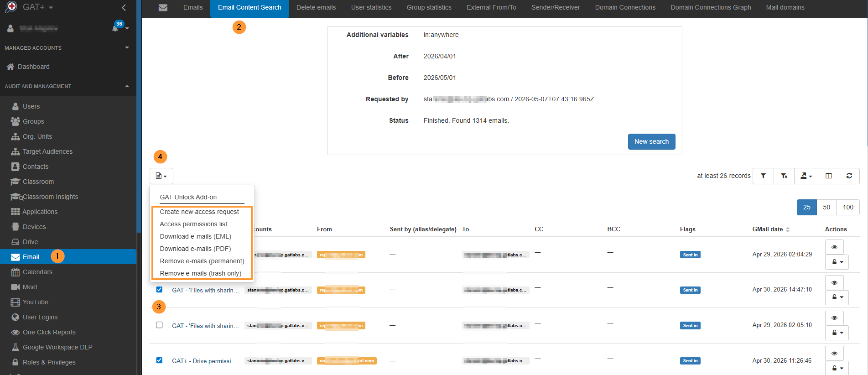This screenshot has height=375, width=868.
Task: Clear filters with the funnel-x icon
Action: [x=784, y=176]
